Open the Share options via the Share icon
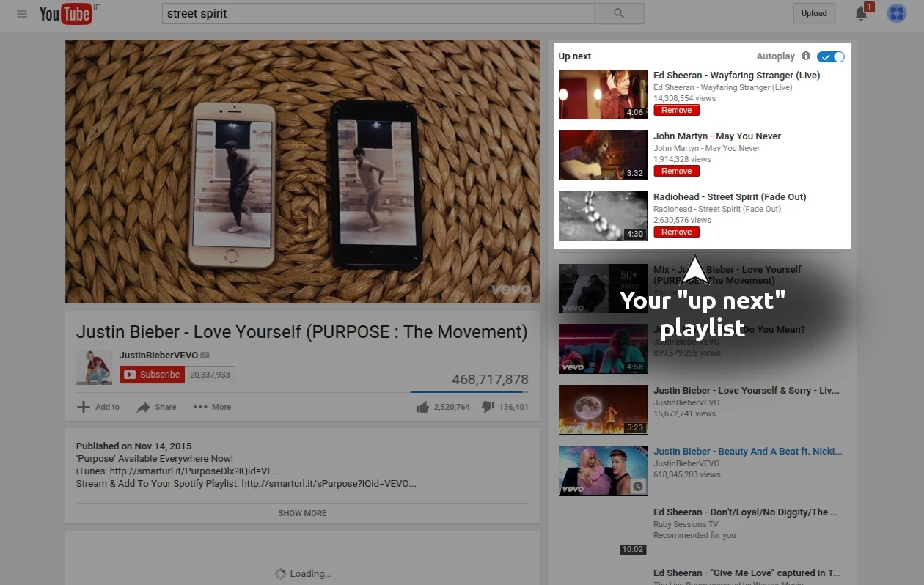This screenshot has width=924, height=585. coord(155,407)
